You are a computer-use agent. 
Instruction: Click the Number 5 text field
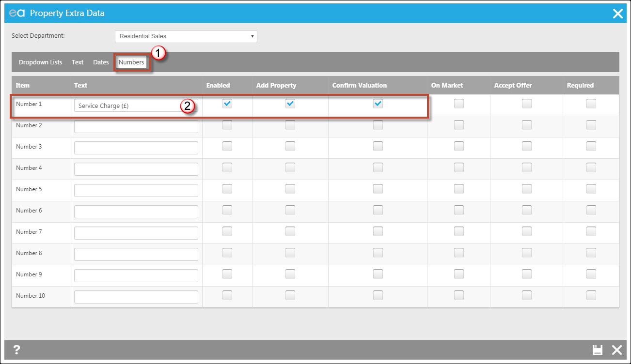(x=136, y=191)
